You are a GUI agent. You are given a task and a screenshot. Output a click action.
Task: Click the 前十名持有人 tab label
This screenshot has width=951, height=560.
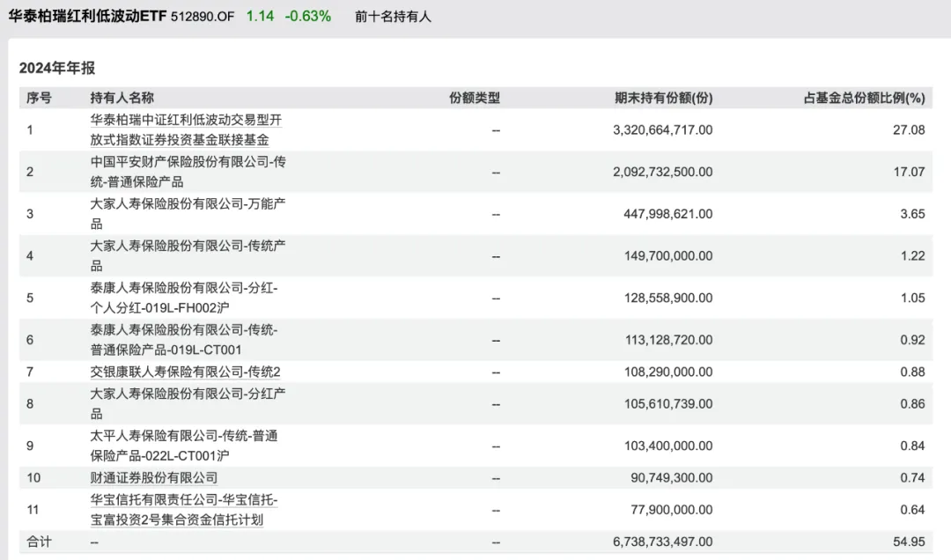coord(393,17)
